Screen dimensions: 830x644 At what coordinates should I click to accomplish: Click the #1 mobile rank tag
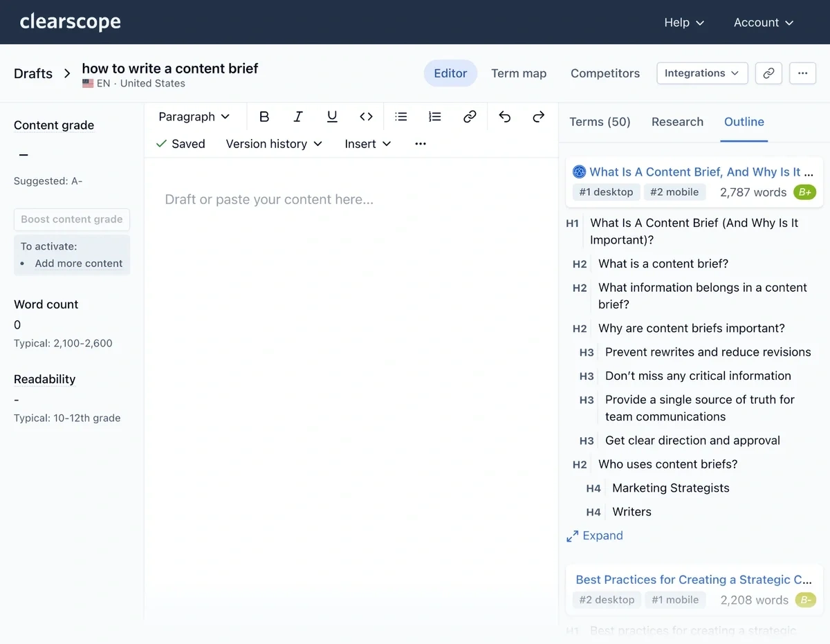coord(676,600)
